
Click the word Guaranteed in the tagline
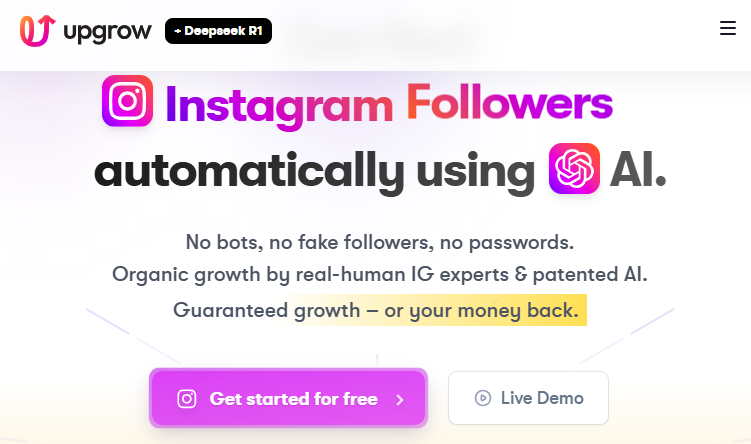tap(231, 310)
